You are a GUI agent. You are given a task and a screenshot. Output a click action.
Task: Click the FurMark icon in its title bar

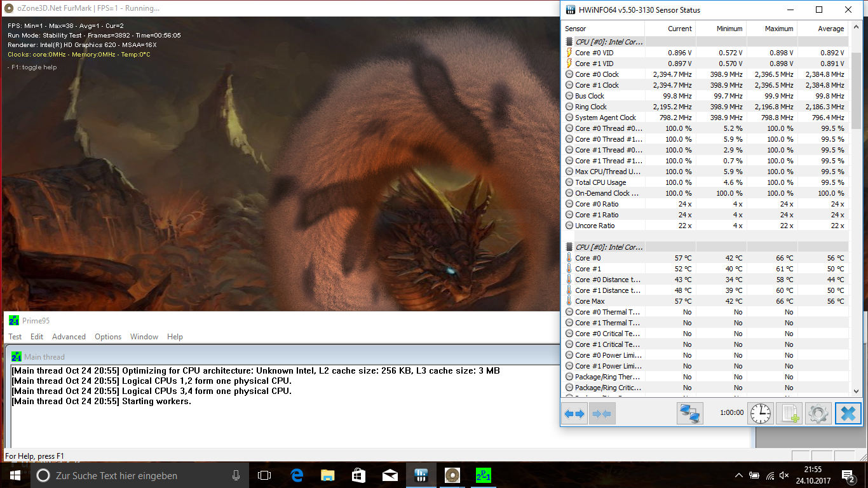click(x=9, y=8)
